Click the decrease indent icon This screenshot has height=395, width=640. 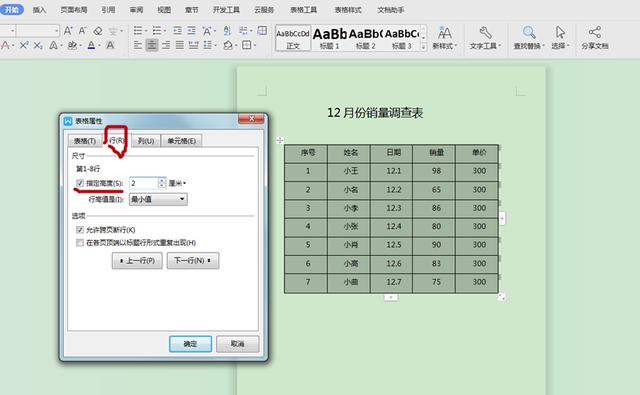coord(177,31)
